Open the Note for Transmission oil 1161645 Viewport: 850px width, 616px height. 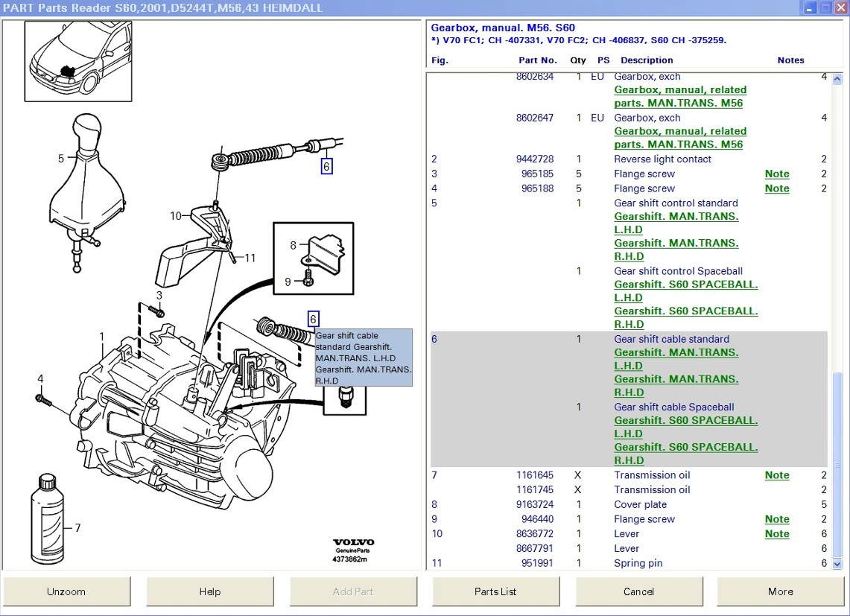(777, 475)
